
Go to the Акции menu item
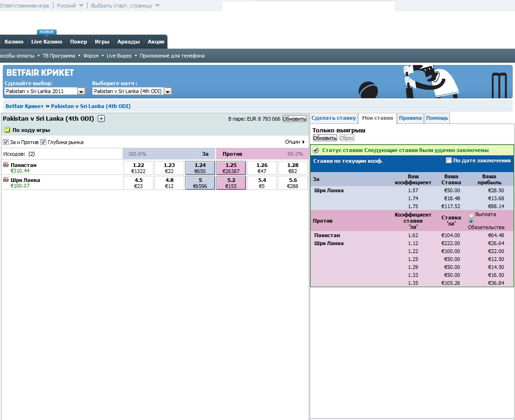[x=156, y=42]
